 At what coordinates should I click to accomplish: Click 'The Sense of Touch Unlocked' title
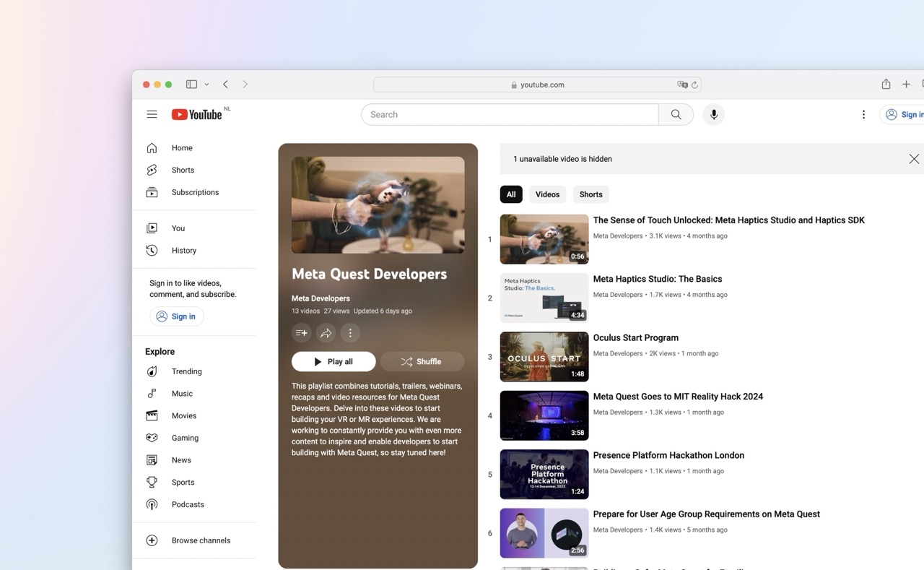pyautogui.click(x=729, y=220)
